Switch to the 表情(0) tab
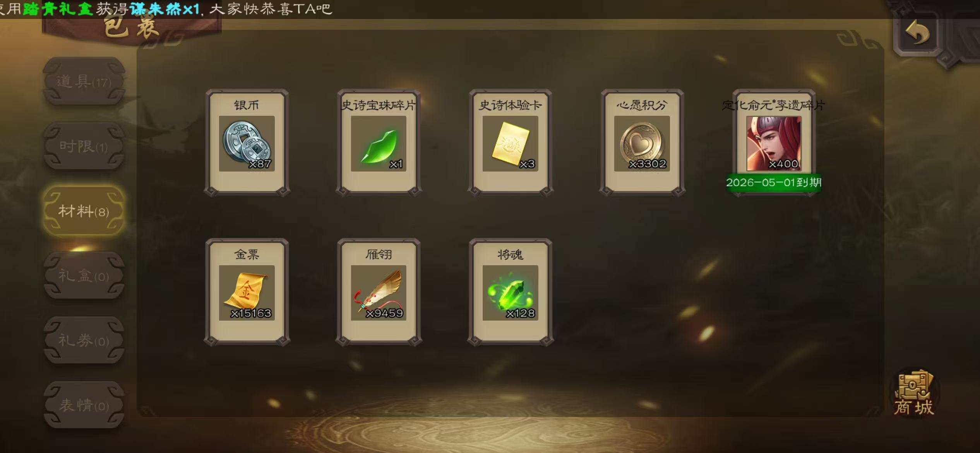Screen dimensions: 980x453 click(x=84, y=405)
